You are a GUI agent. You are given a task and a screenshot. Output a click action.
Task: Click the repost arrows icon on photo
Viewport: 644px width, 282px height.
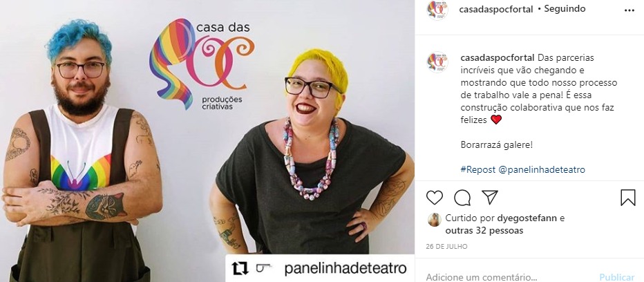[240, 268]
